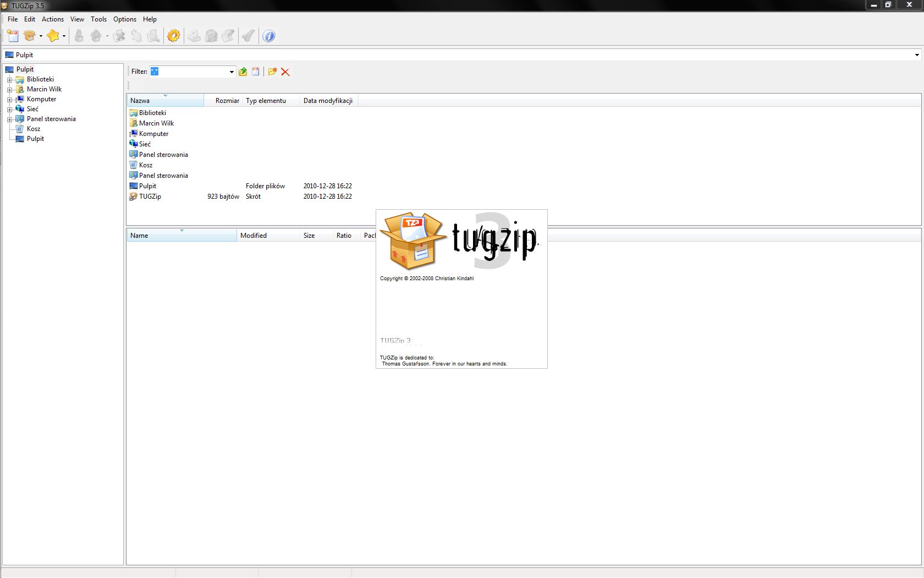The image size is (924, 578).
Task: Sort archive list by Name column
Action: tap(182, 235)
